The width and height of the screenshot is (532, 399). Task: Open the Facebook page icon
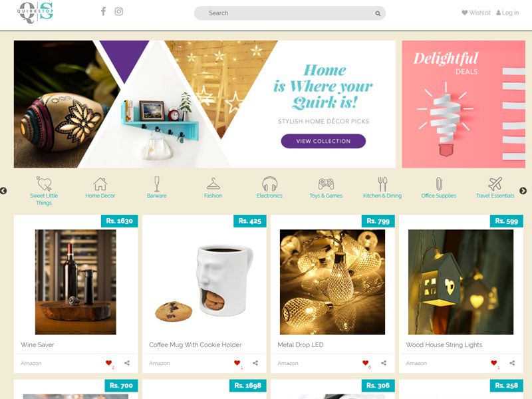coord(104,11)
